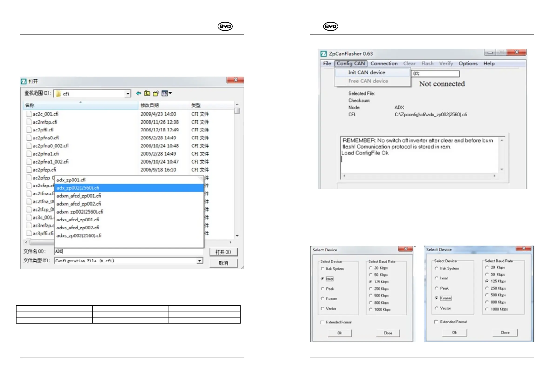The image size is (554, 392).
Task: Click the ac2mfzp.cfi file icon
Action: click(29, 122)
